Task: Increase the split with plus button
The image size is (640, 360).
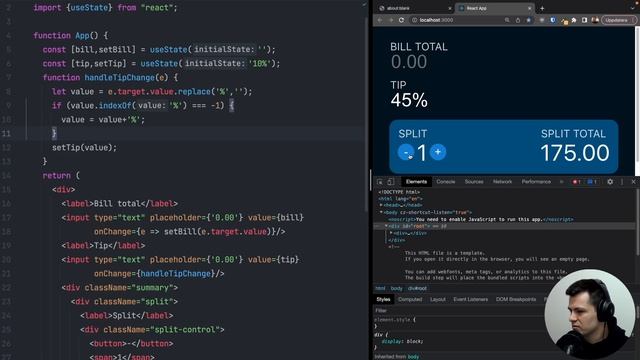Action: [x=438, y=152]
